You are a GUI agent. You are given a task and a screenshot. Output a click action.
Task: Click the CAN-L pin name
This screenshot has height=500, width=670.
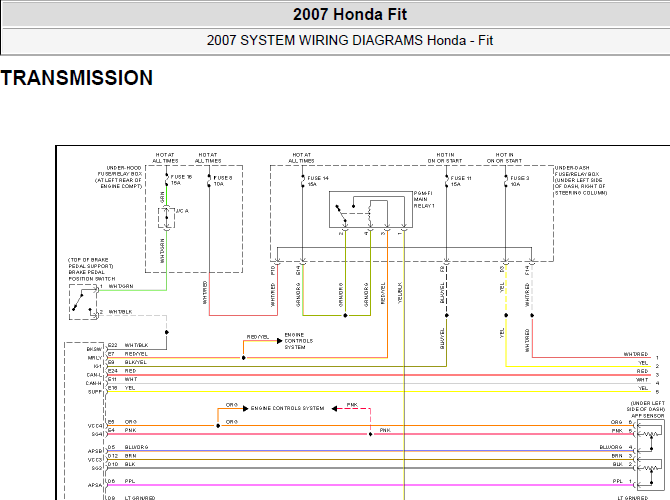[94, 375]
